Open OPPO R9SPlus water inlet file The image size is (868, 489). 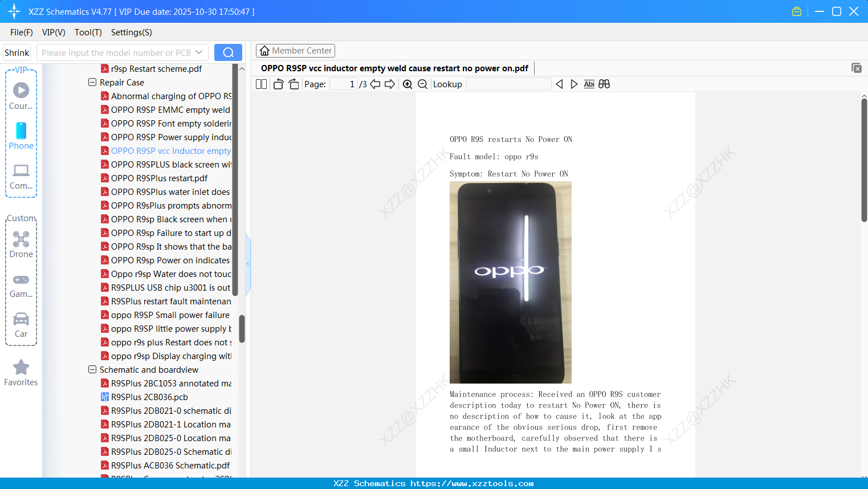[165, 191]
